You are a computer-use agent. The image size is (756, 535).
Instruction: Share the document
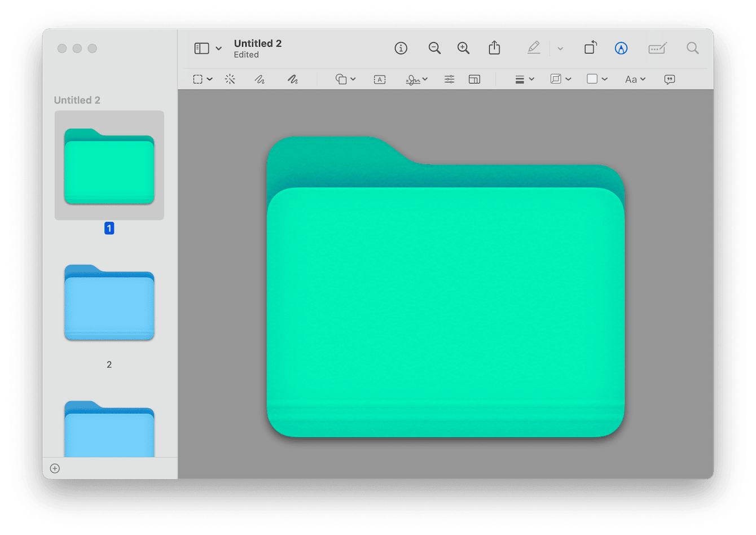pos(494,48)
